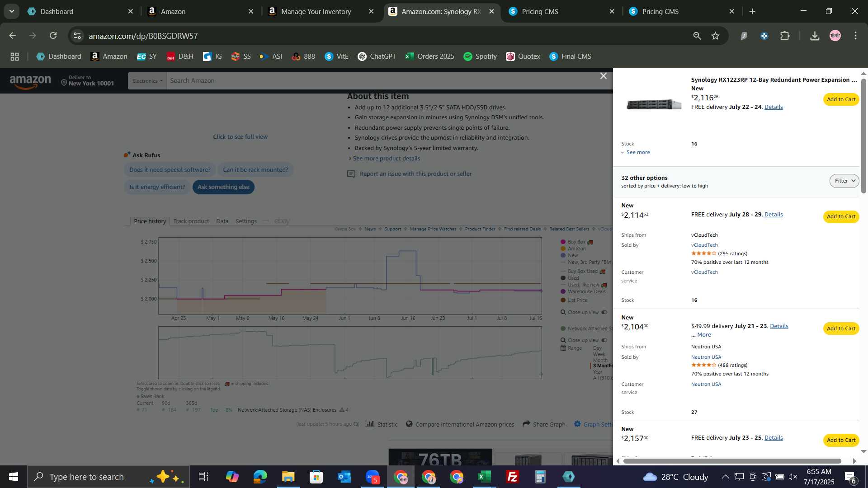Open Report an issue with this product link

(x=415, y=174)
